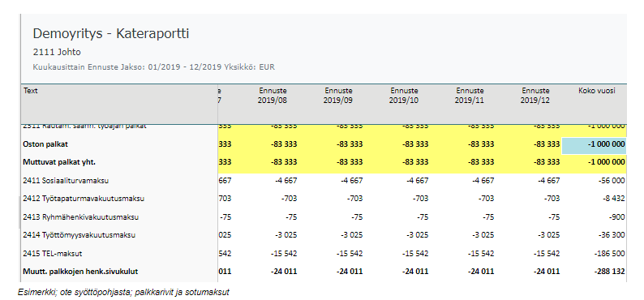Select the Muttuvat palkat yht. row label

tap(59, 162)
